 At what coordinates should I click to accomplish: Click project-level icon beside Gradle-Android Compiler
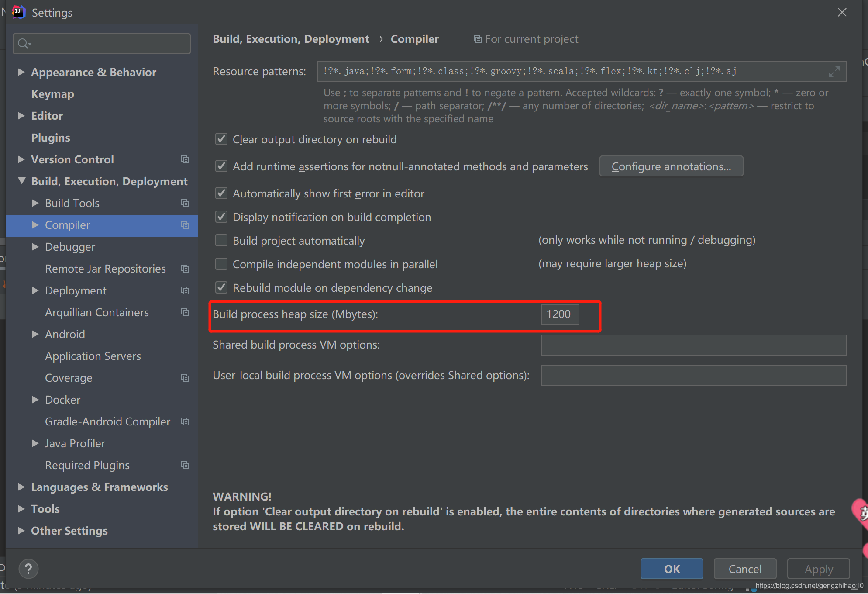point(185,421)
